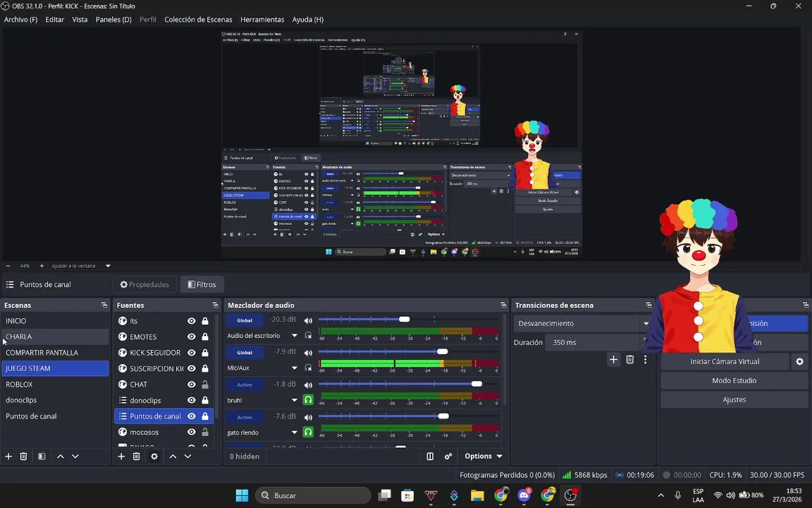Open advanced audio properties gears icon
Viewport: 812px width, 508px height.
pyautogui.click(x=448, y=456)
